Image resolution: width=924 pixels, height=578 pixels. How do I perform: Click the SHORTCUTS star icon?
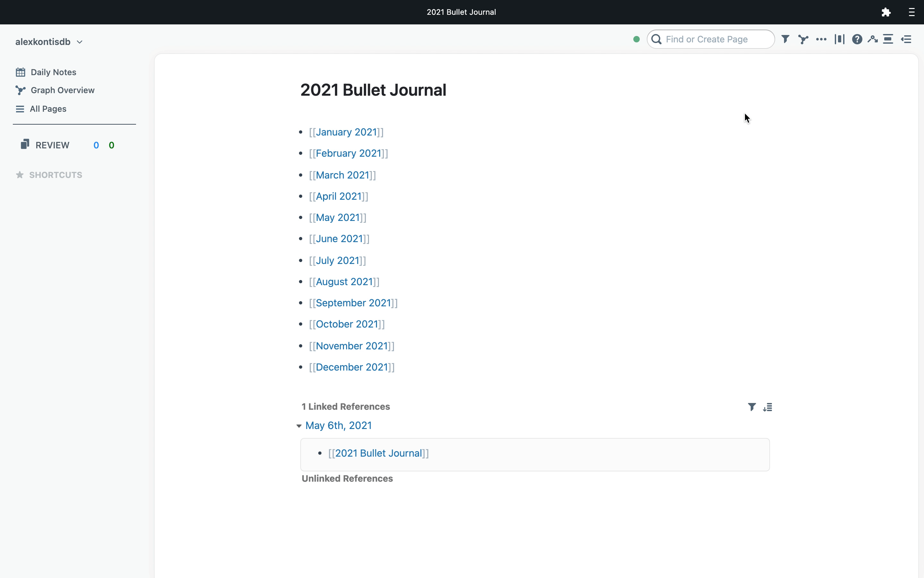20,175
